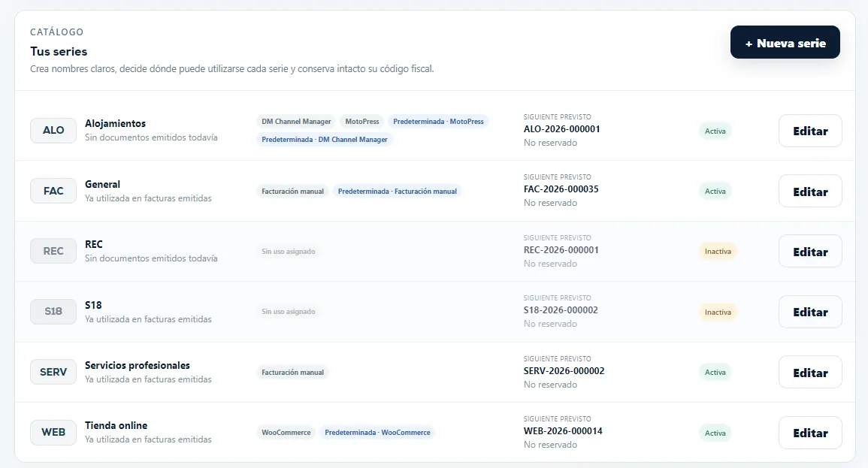Image resolution: width=868 pixels, height=468 pixels.
Task: Open Editar for the General series
Action: tap(810, 192)
